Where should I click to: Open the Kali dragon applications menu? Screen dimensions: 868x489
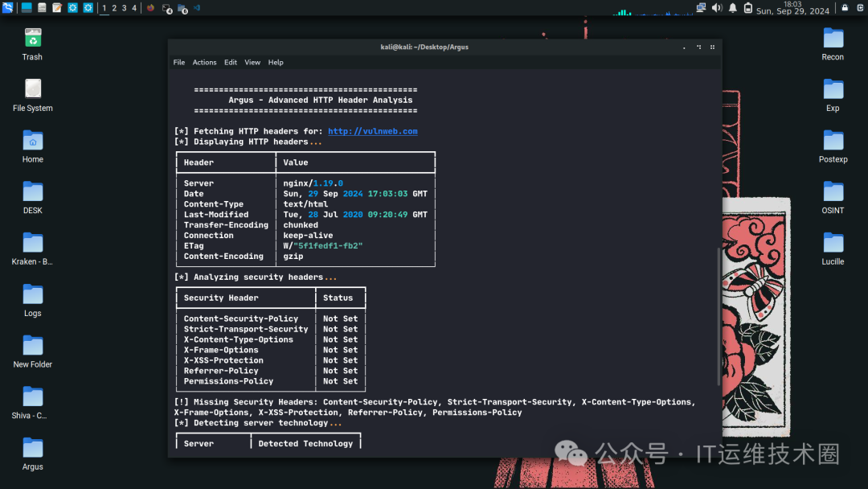(x=8, y=8)
